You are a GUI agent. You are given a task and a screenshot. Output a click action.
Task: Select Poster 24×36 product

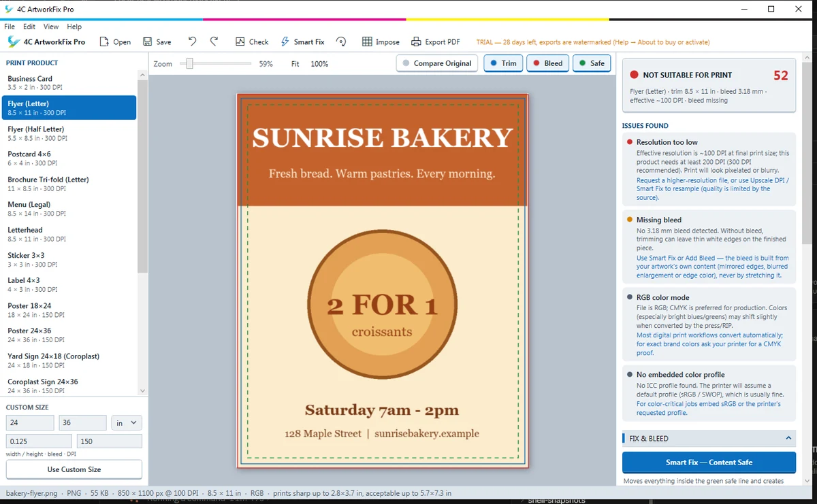click(x=69, y=335)
